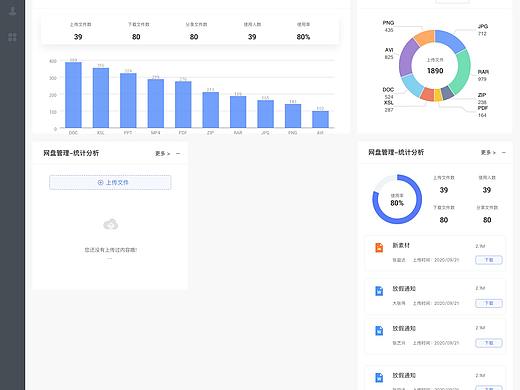The image size is (520, 390).
Task: Click the PDF 164 donut legend label
Action: click(x=482, y=111)
